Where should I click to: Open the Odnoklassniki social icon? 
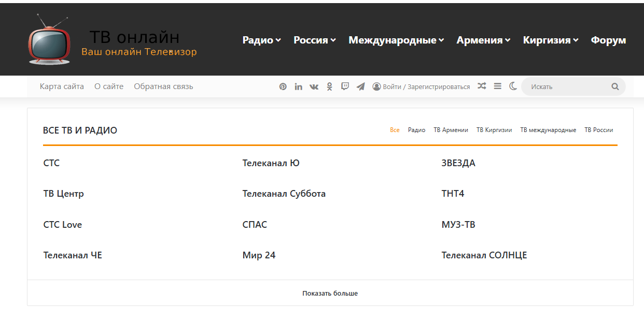[x=329, y=86]
